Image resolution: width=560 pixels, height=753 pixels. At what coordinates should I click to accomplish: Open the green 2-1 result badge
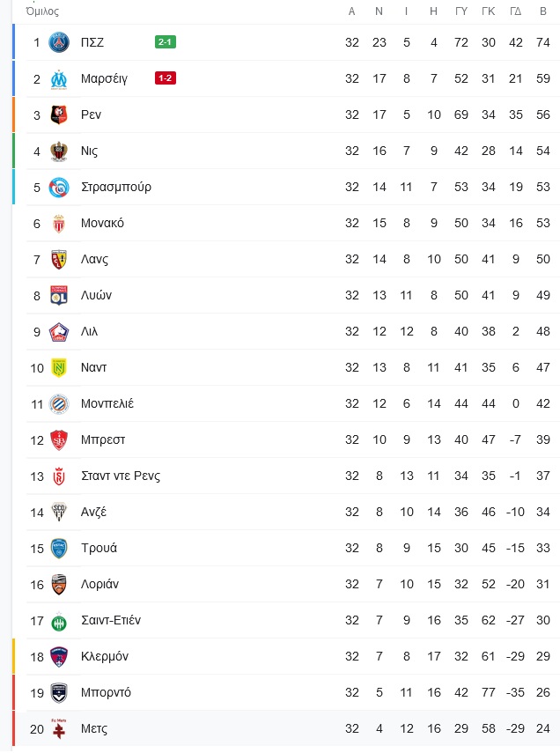point(166,41)
